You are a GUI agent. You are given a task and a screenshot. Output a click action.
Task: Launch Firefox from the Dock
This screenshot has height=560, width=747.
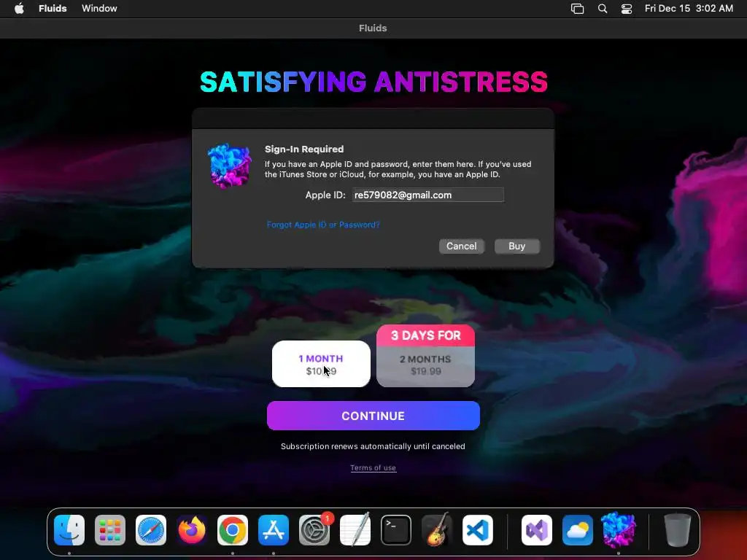coord(192,530)
